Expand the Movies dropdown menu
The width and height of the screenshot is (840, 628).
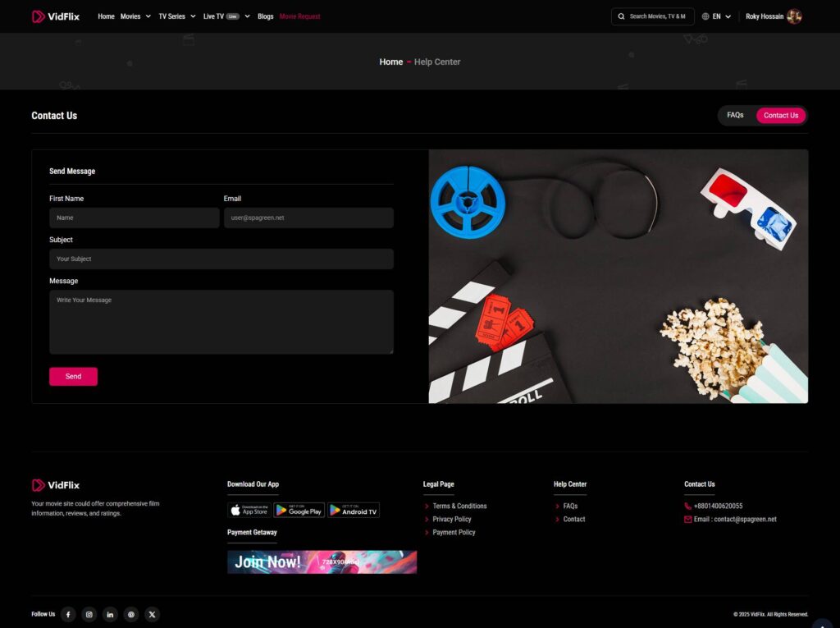click(x=135, y=16)
